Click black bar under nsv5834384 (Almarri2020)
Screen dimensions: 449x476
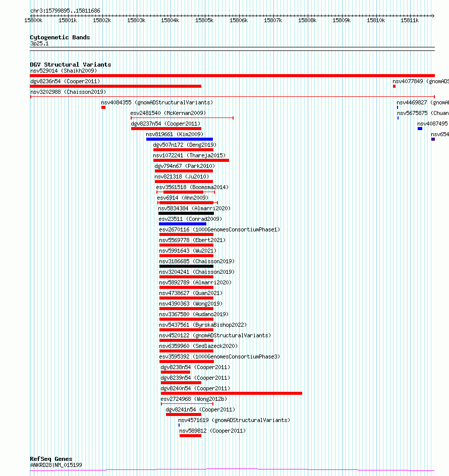coord(186,213)
